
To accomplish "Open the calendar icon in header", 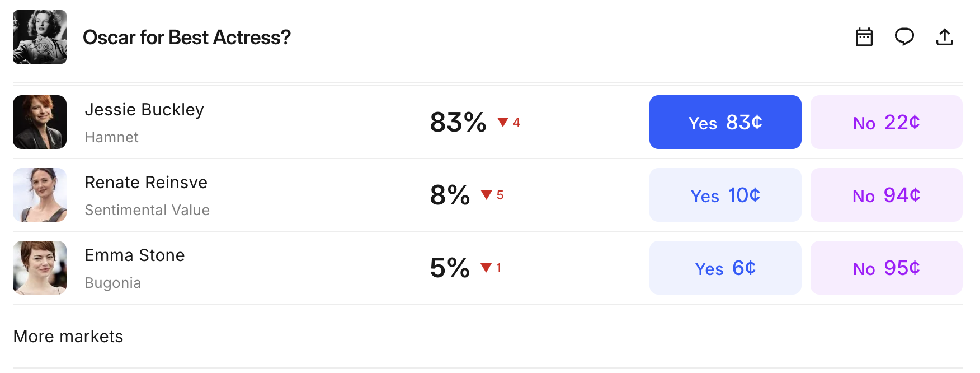I will point(864,37).
